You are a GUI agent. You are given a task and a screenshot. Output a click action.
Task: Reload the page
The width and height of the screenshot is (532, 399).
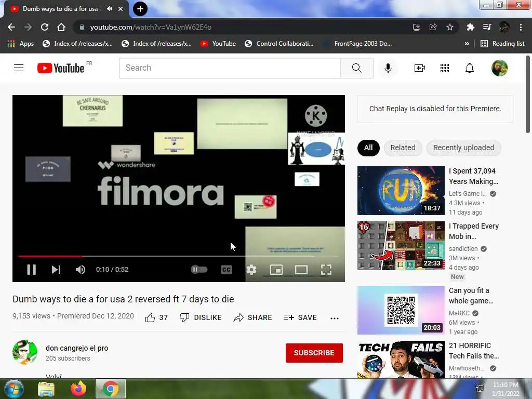pos(45,27)
